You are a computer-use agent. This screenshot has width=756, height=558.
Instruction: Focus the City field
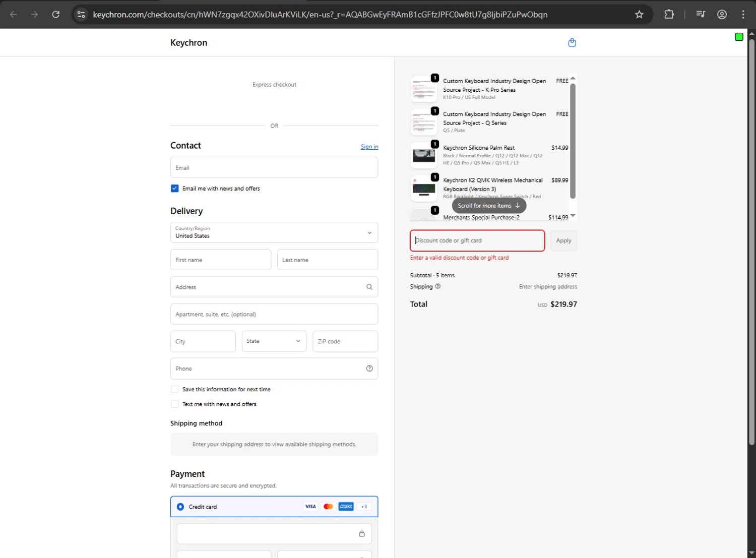click(203, 341)
